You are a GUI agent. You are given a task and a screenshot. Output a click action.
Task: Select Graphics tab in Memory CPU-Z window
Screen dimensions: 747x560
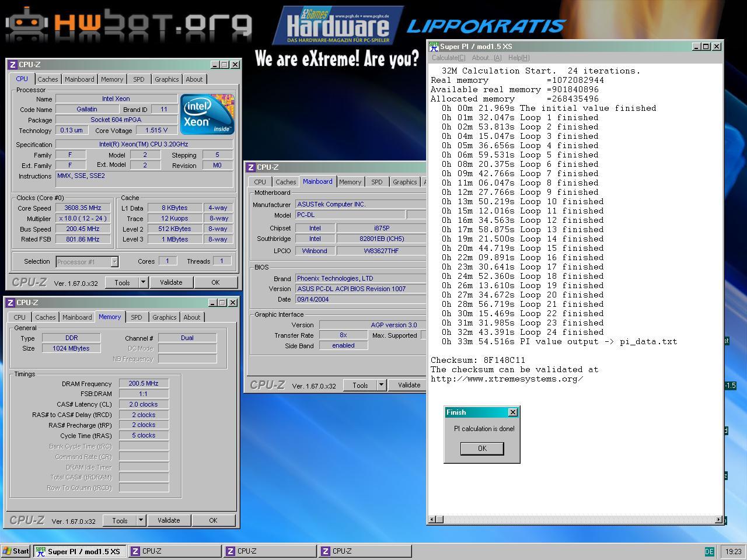click(x=164, y=317)
